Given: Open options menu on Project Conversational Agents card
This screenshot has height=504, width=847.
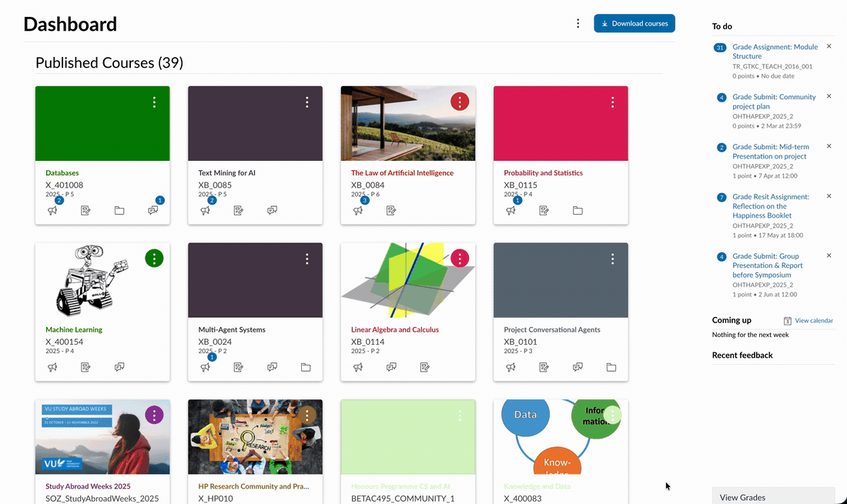Looking at the screenshot, I should pos(613,259).
